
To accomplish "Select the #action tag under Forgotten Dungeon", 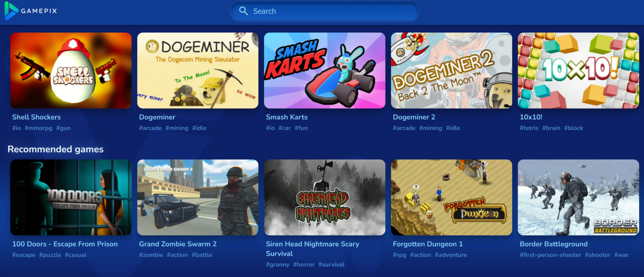I will pyautogui.click(x=421, y=255).
